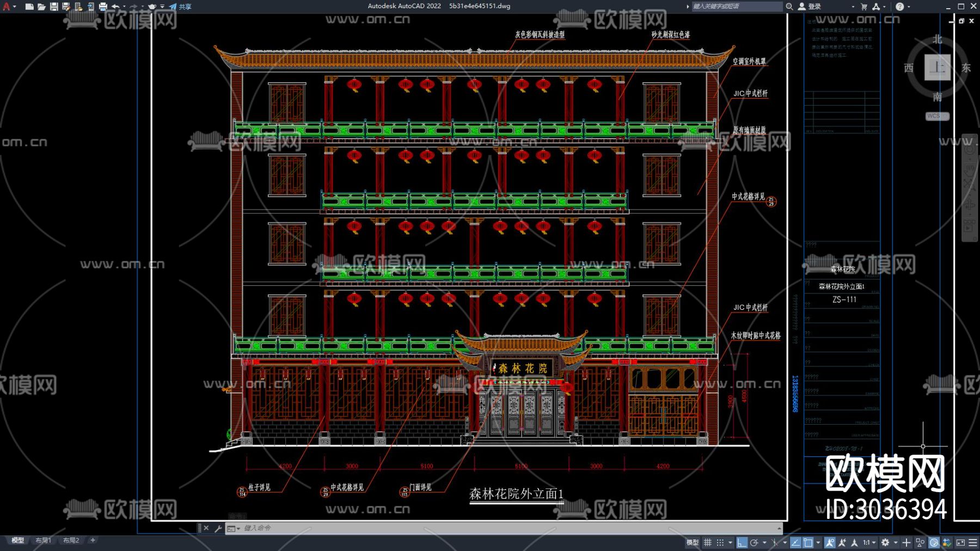Toggle drawing grid display

pyautogui.click(x=707, y=542)
